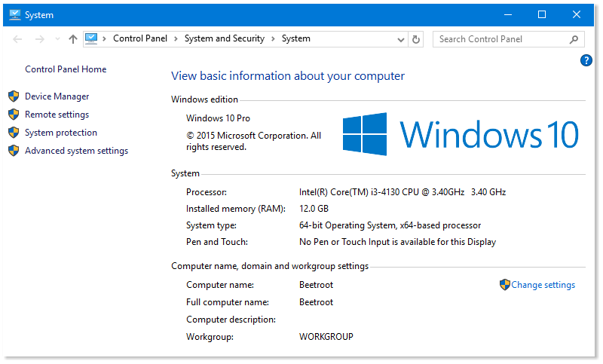
Task: Select System breadcrumb in address bar
Action: [296, 39]
